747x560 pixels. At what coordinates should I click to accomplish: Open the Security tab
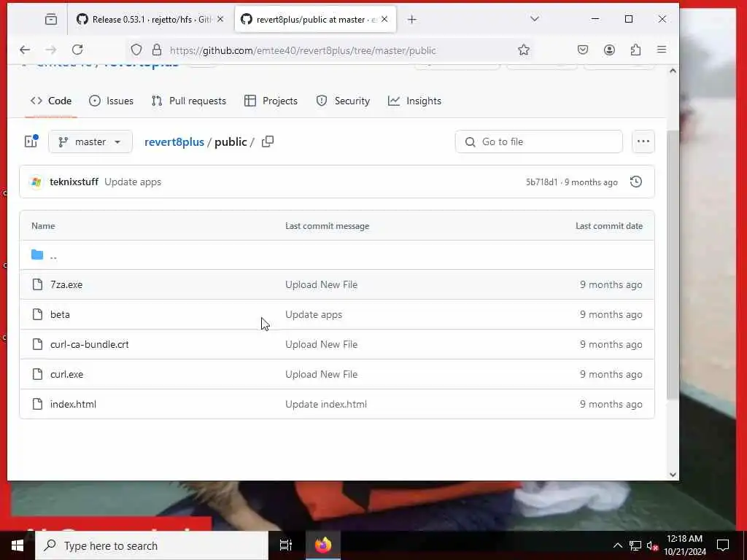coord(343,101)
